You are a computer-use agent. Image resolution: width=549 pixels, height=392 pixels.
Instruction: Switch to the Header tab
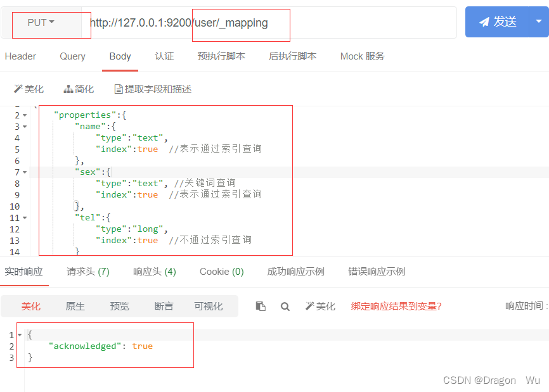20,56
